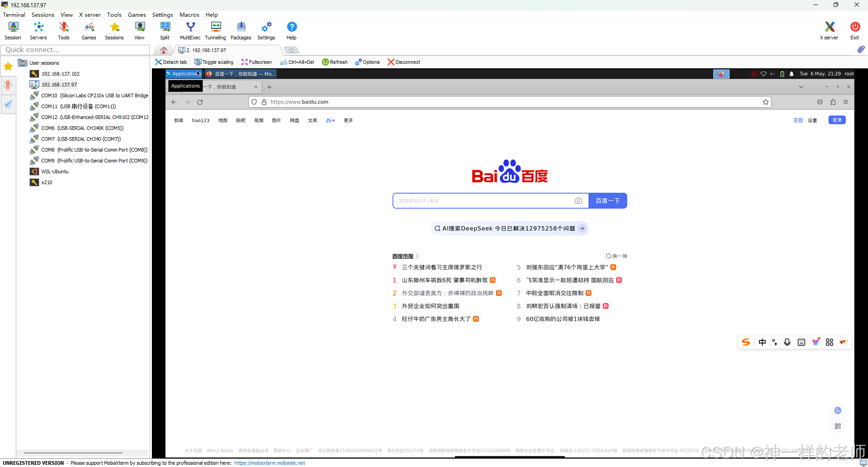The height and width of the screenshot is (467, 868).
Task: Click the 登录 login button
Action: coord(837,120)
